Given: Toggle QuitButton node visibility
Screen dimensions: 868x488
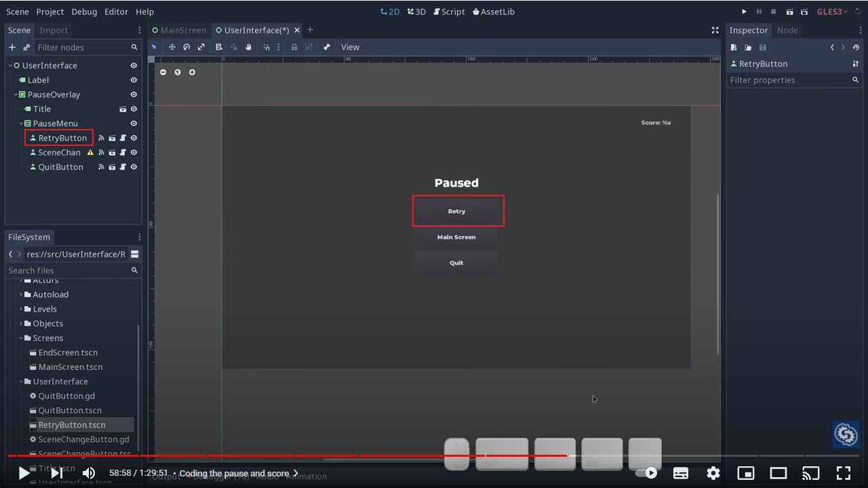Looking at the screenshot, I should (x=134, y=167).
